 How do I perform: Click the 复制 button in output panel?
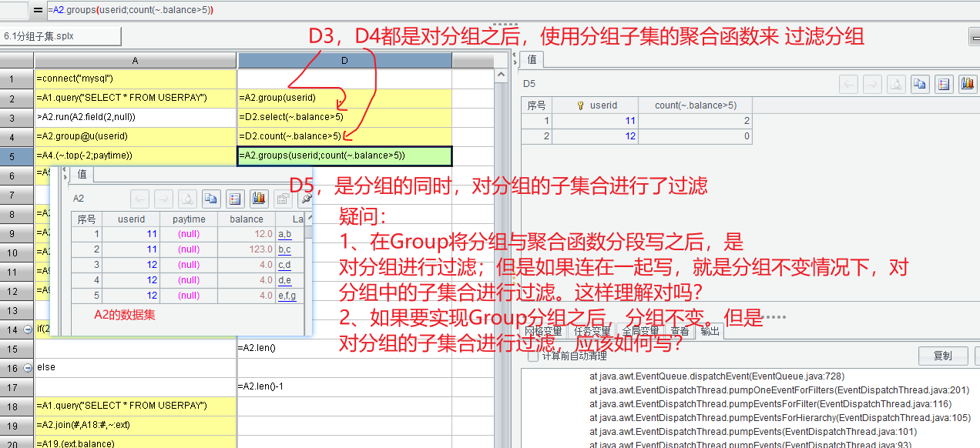[942, 356]
